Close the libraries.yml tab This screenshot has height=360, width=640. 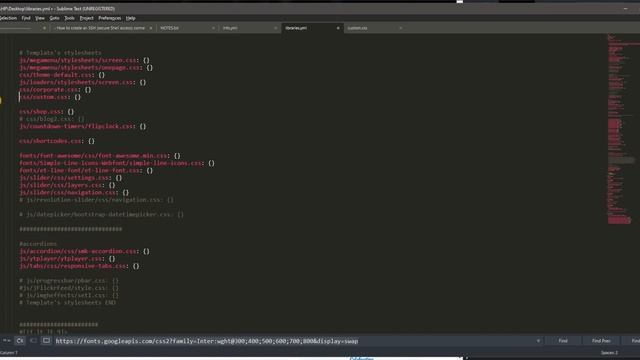338,28
